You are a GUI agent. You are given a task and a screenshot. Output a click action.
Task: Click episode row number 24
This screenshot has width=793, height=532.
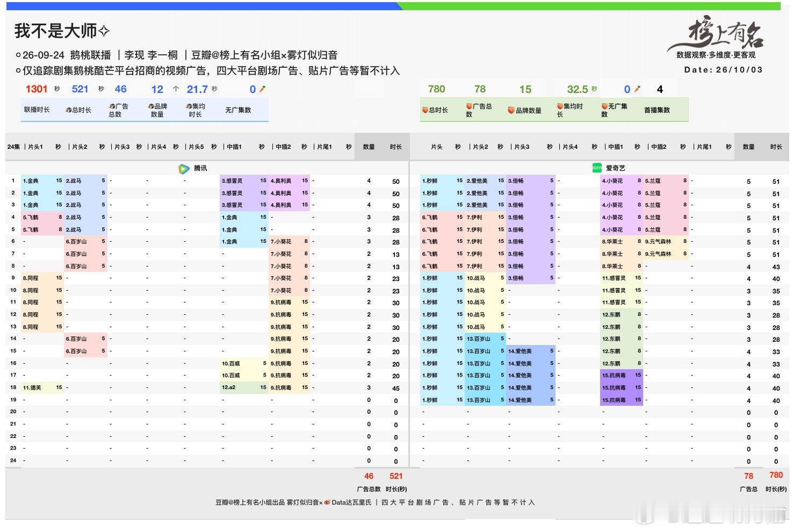coord(13,461)
